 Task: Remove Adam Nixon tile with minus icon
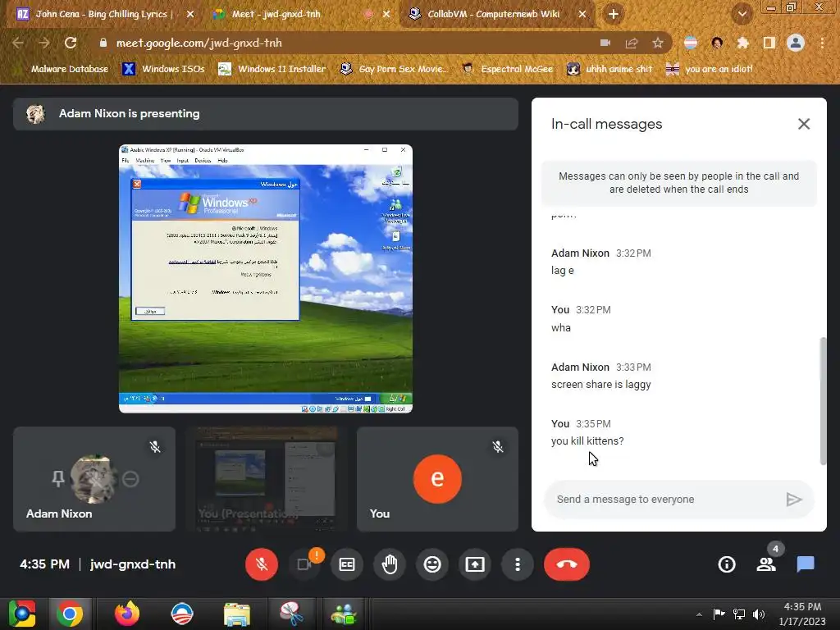(130, 478)
